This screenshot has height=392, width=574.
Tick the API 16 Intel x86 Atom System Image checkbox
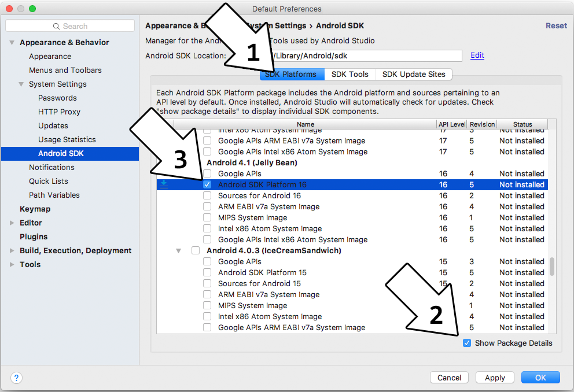click(207, 228)
